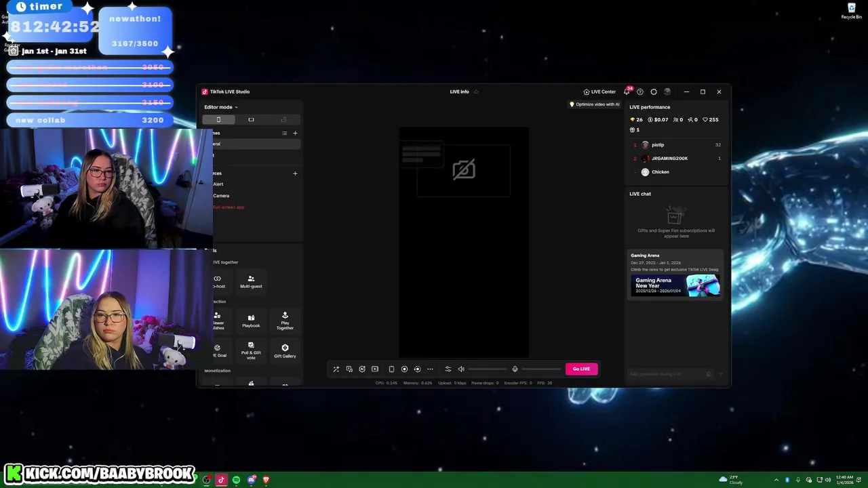The width and height of the screenshot is (868, 488).
Task: Open Brave browser from the taskbar
Action: (x=266, y=480)
